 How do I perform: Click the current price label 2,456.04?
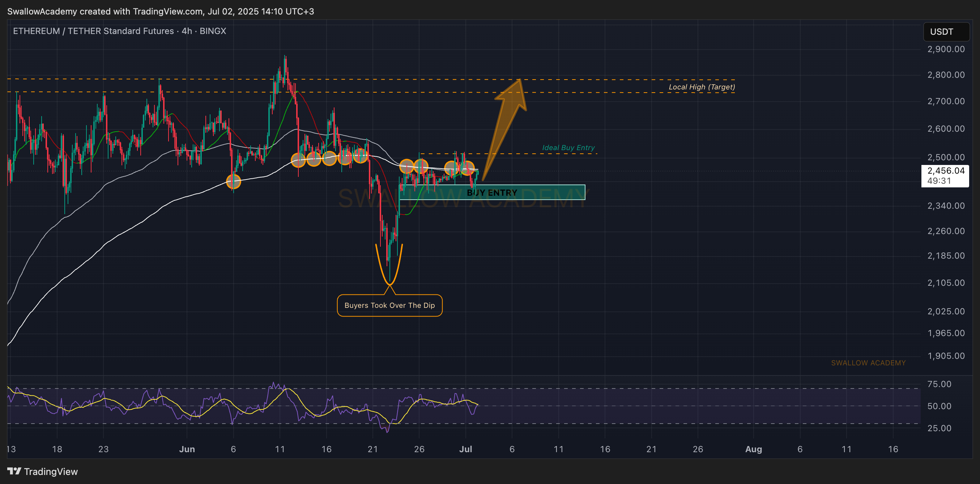[x=946, y=170]
